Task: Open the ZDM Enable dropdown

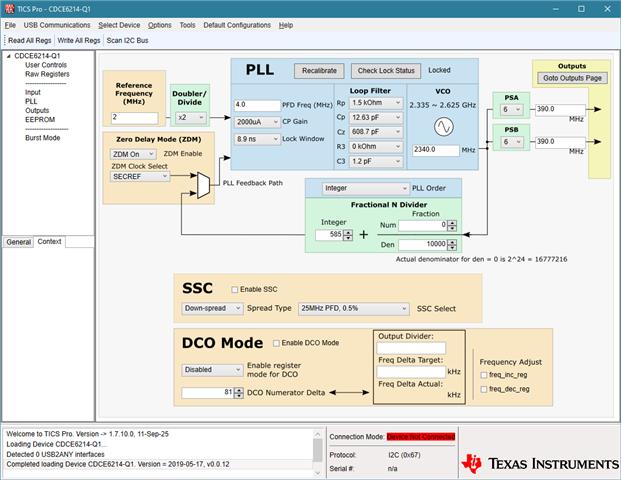Action: click(133, 154)
